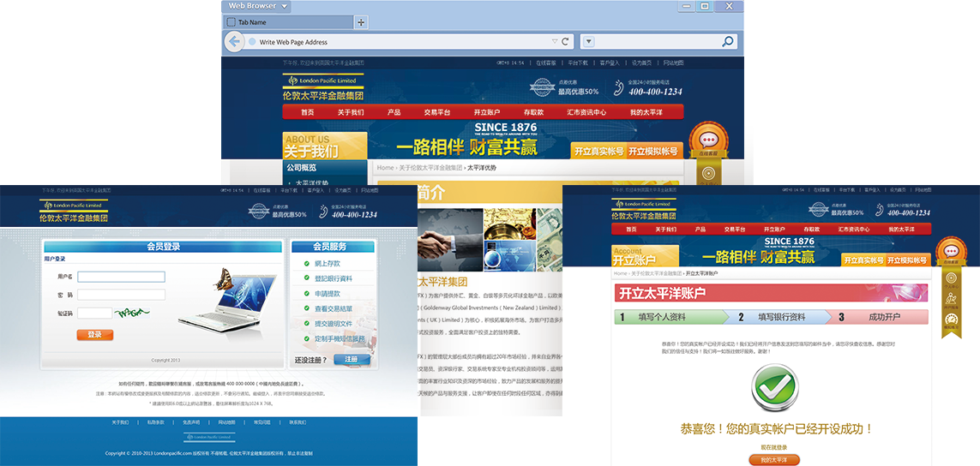Screen dimensions: 980x466
Task: Click the 密码 password field
Action: (x=121, y=294)
